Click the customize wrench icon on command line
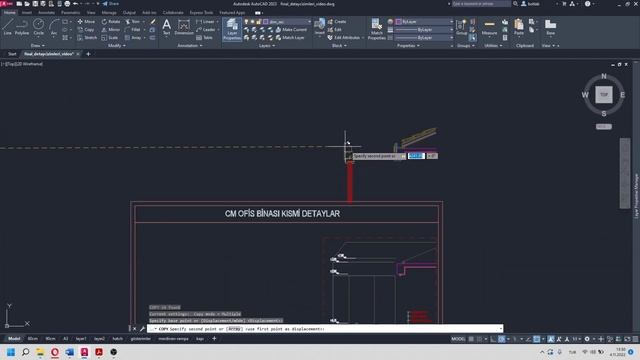This screenshot has width=640, height=360. click(142, 329)
